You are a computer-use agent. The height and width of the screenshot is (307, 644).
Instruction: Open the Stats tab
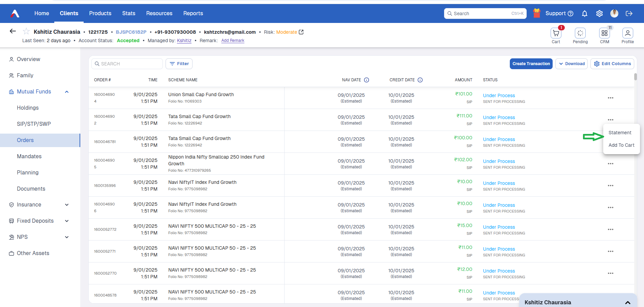click(129, 13)
